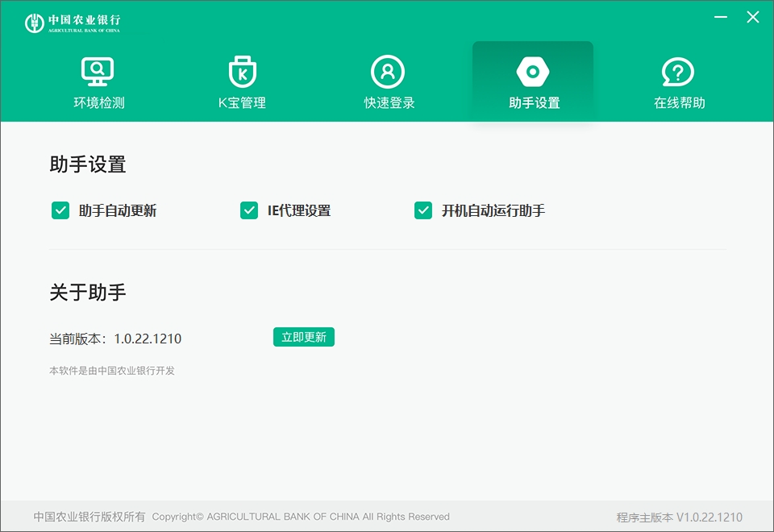
Task: Click the Copyright AGRICULTURAL BANK OF CHINA text
Action: point(301,517)
